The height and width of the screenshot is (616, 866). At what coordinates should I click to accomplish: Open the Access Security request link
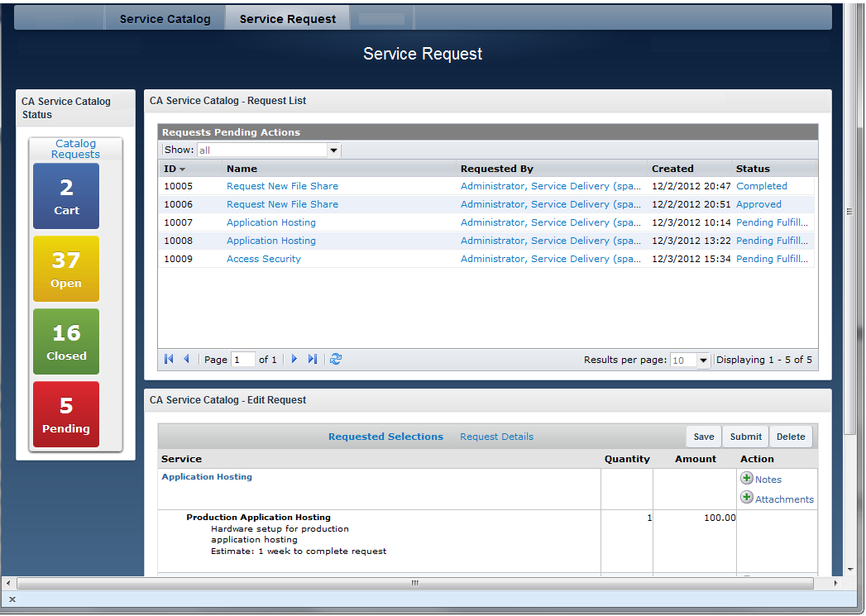pyautogui.click(x=264, y=259)
